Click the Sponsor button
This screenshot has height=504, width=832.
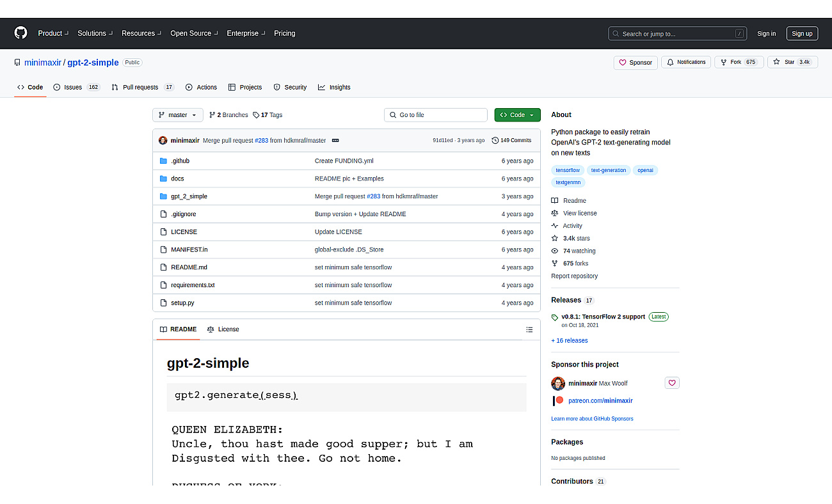click(636, 63)
